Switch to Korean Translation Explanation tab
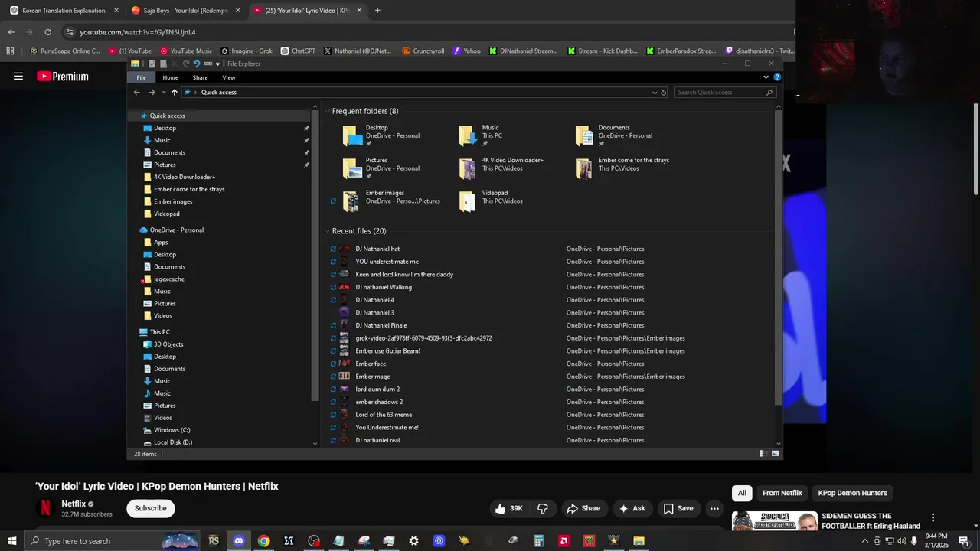The height and width of the screenshot is (551, 980). (63, 11)
